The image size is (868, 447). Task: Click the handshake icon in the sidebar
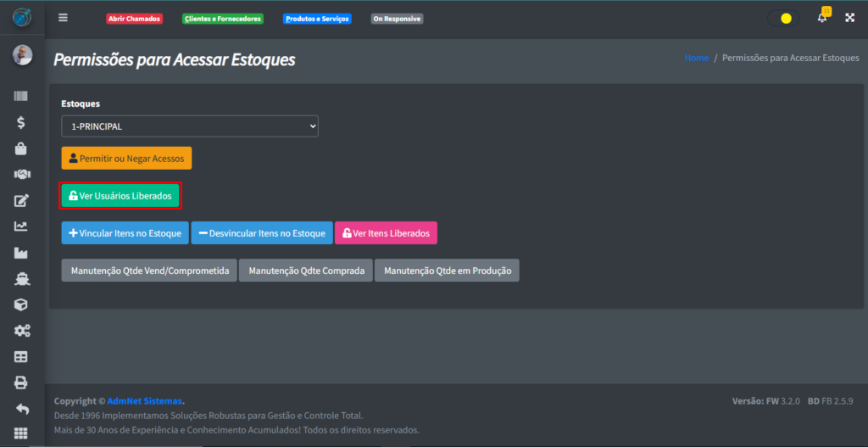click(21, 174)
